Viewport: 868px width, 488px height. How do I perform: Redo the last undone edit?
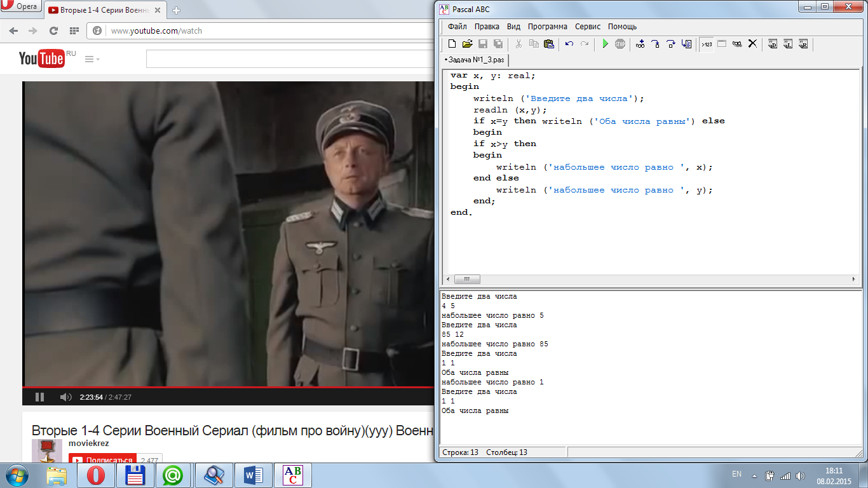pyautogui.click(x=585, y=44)
